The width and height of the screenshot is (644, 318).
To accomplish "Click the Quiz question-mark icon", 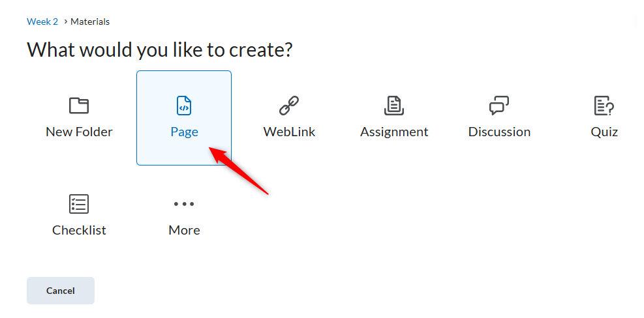I will 604,106.
